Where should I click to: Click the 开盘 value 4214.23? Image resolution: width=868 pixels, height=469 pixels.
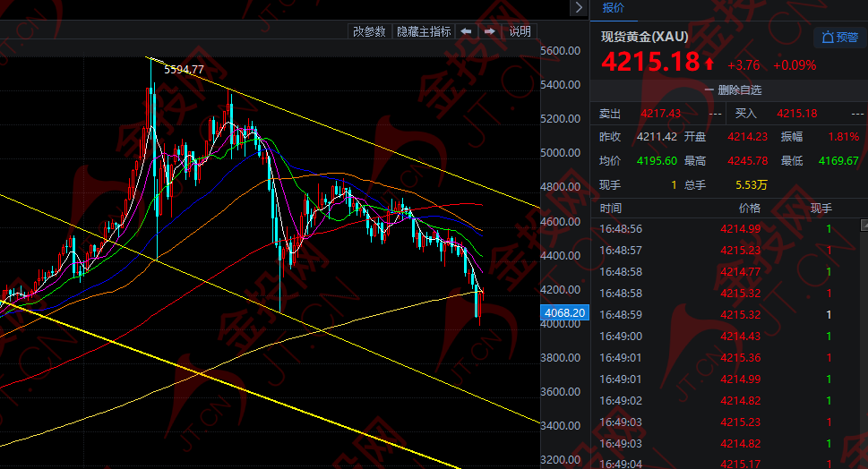pos(747,137)
